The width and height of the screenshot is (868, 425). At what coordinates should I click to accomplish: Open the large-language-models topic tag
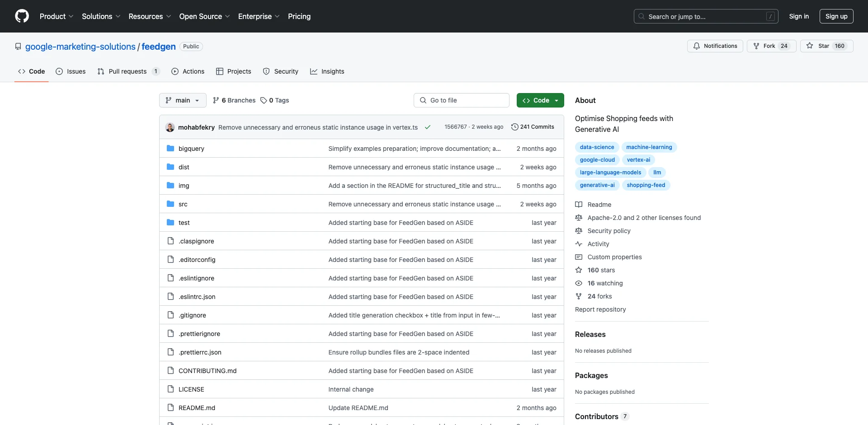(x=610, y=173)
